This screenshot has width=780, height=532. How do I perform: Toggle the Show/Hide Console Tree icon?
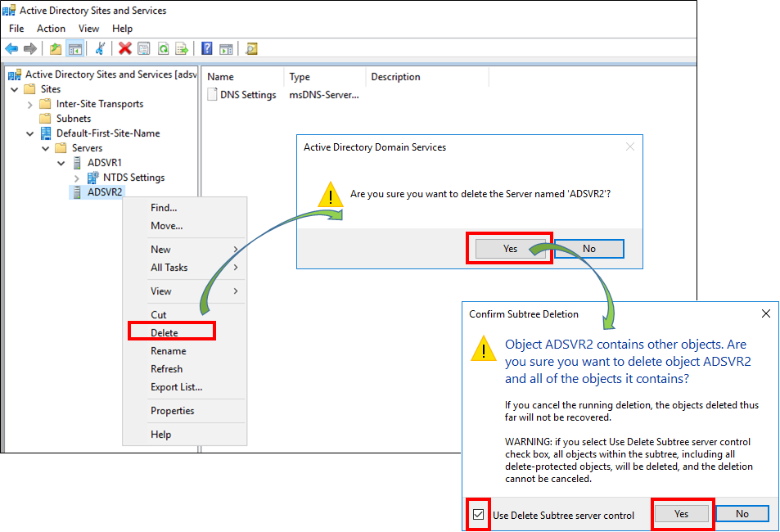click(75, 49)
